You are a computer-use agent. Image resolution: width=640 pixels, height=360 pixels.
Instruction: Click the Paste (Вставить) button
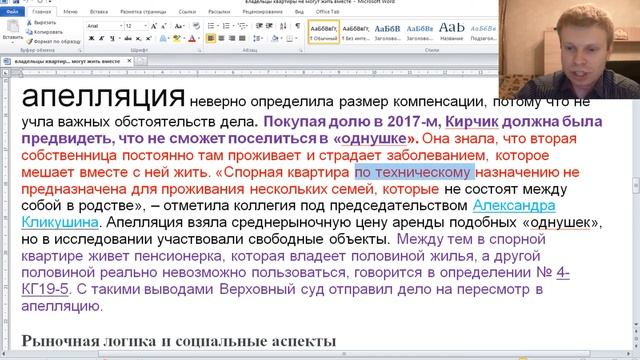(x=12, y=30)
